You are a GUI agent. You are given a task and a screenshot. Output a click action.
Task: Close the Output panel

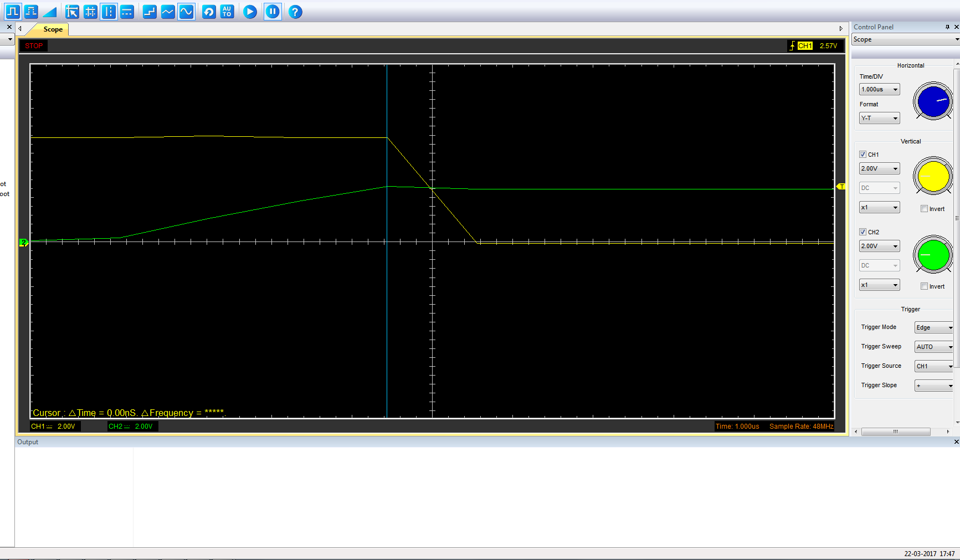click(956, 441)
